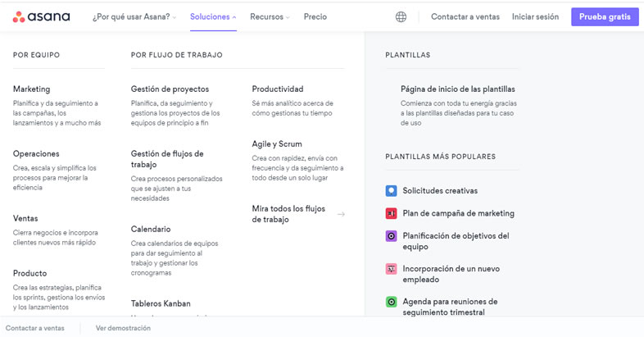The image size is (644, 337).
Task: Click 'Crea con rapidez, envía con frecuencia' text
Action: [297, 168]
